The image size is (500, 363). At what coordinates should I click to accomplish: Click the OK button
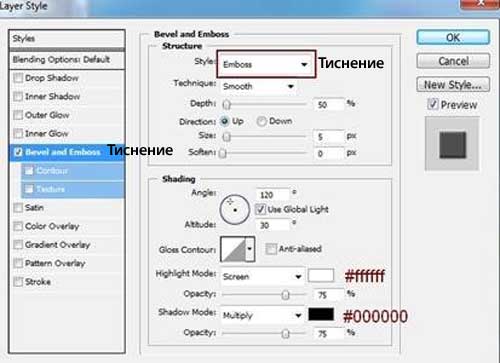click(453, 37)
